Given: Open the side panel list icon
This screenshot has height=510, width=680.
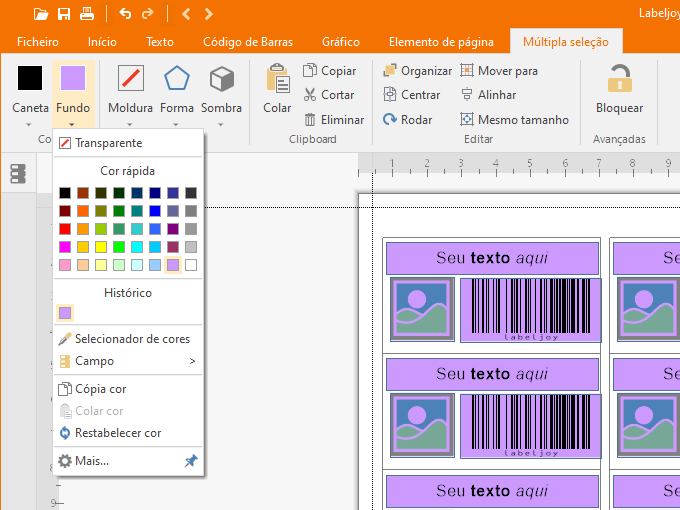Looking at the screenshot, I should pos(18,173).
